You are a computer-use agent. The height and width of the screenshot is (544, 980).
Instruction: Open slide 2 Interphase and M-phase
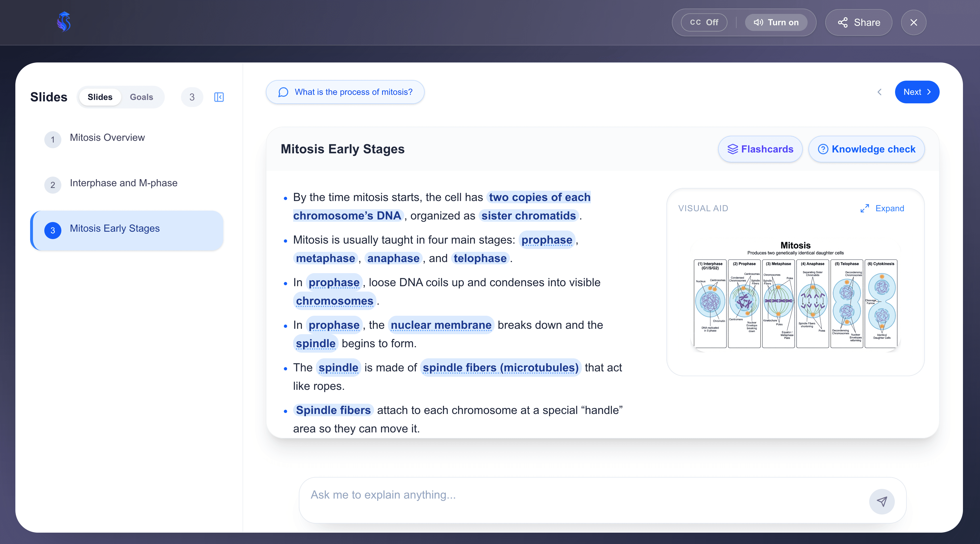point(123,183)
